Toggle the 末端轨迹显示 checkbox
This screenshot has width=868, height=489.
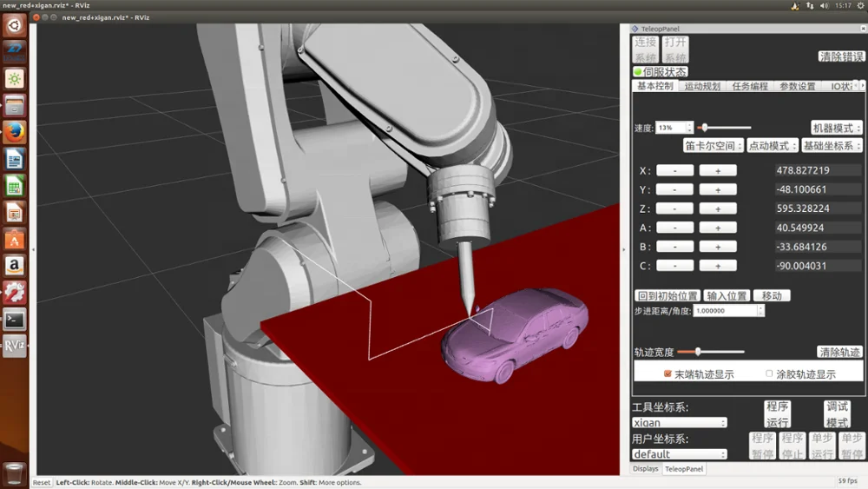(x=667, y=374)
